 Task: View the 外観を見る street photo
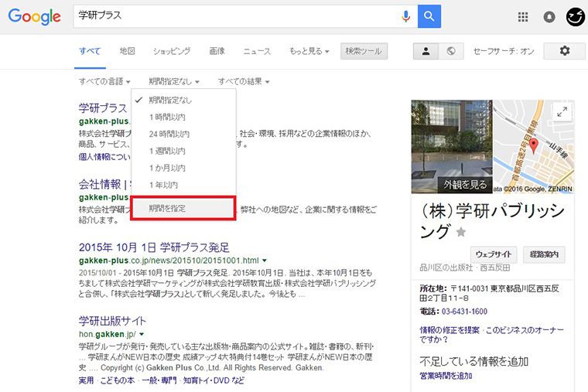pyautogui.click(x=452, y=147)
